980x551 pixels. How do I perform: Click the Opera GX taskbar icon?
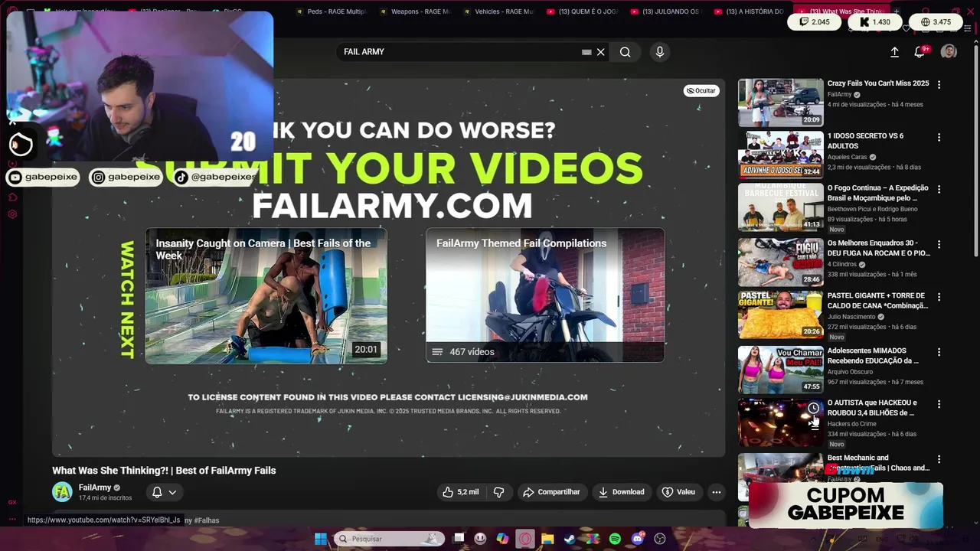click(x=524, y=539)
